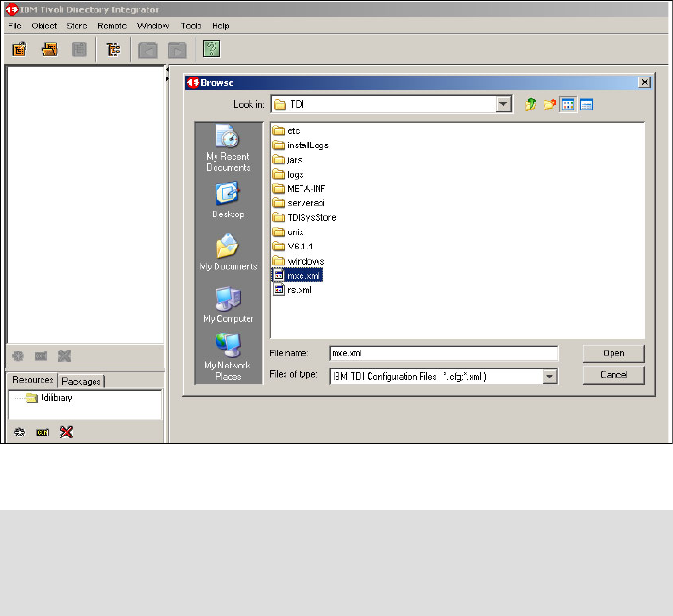
Task: Go to My Computer shortcut
Action: click(x=228, y=305)
